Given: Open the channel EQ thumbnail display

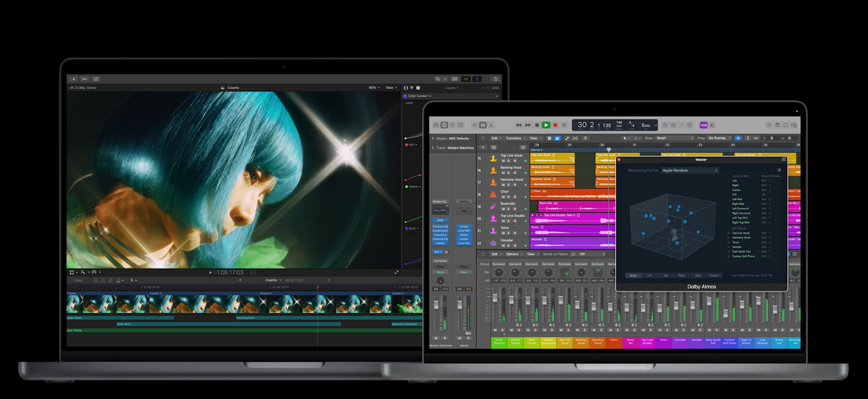Looking at the screenshot, I should [x=440, y=210].
